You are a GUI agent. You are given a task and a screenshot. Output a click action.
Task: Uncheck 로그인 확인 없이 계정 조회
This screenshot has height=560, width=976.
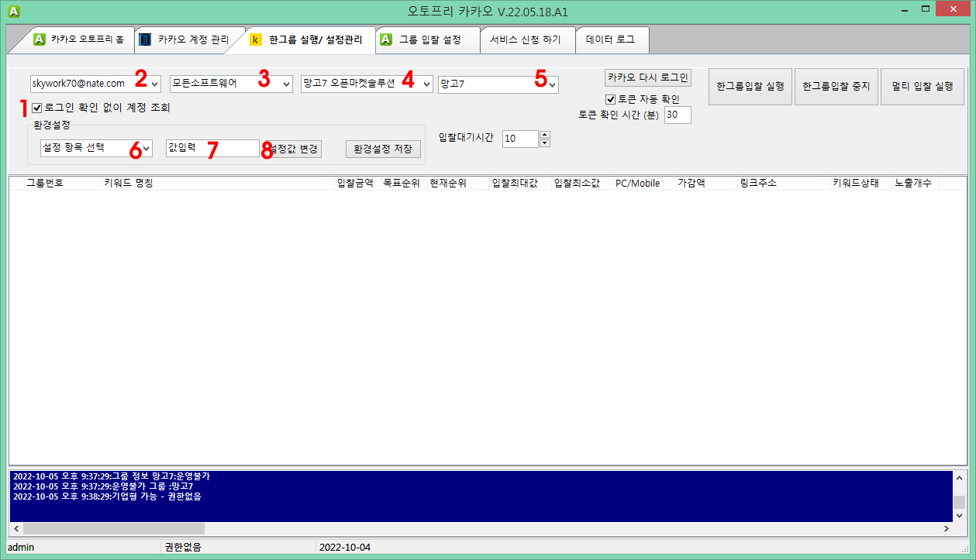click(x=36, y=107)
